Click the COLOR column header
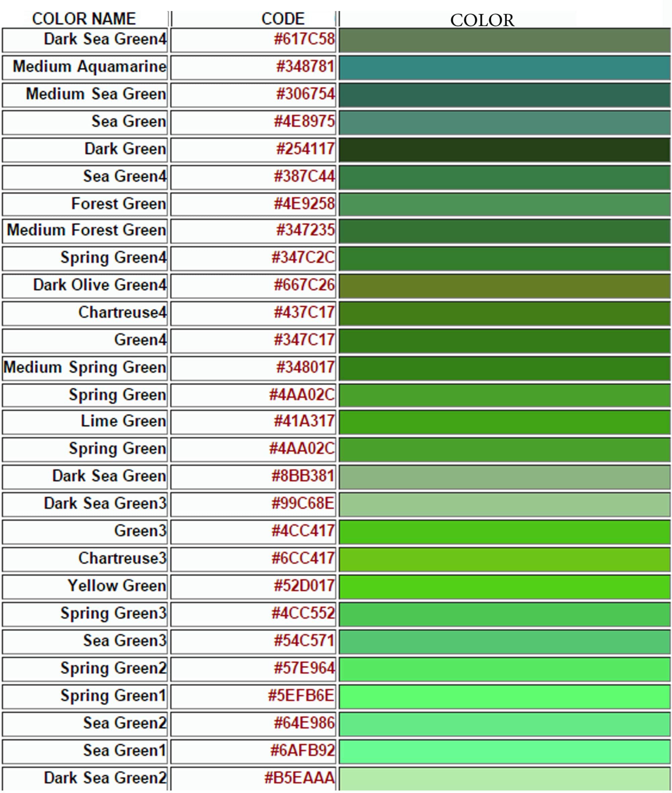672x793 pixels. [482, 20]
